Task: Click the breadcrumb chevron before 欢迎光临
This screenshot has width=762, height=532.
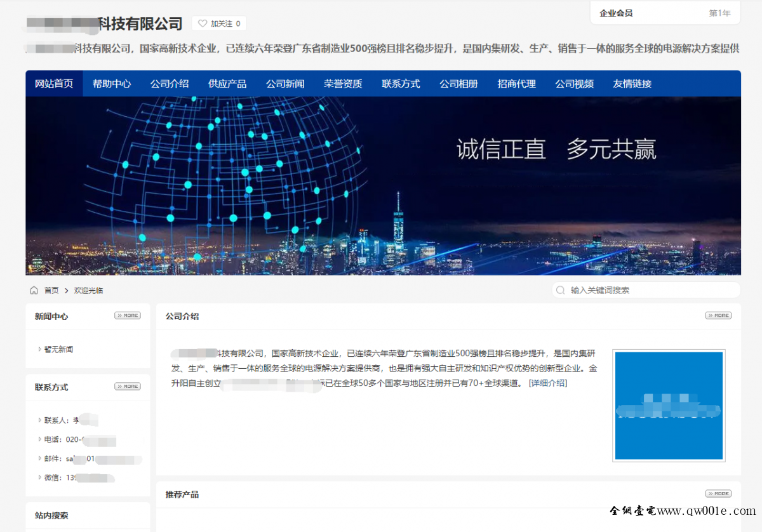Action: [66, 291]
